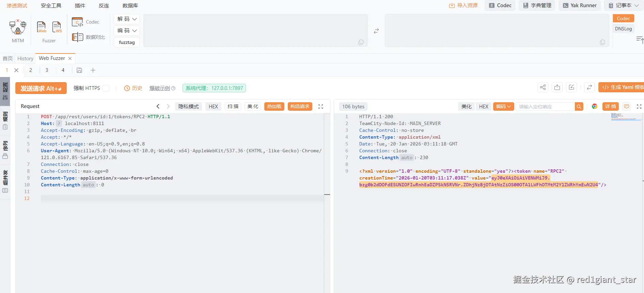The width and height of the screenshot is (644, 293).
Task: Open the Web Fuzzer icon
Action: pos(42,27)
